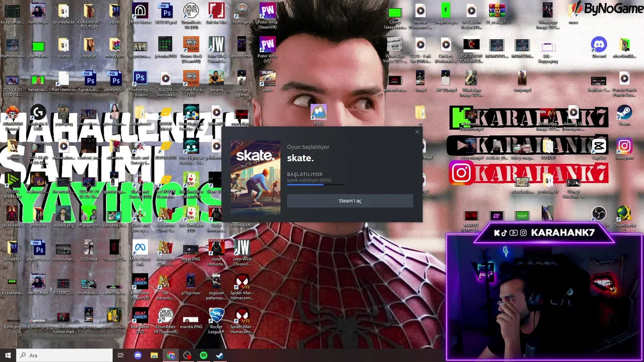The width and height of the screenshot is (644, 362).
Task: Switch to Chrome in the taskbar
Action: click(171, 355)
